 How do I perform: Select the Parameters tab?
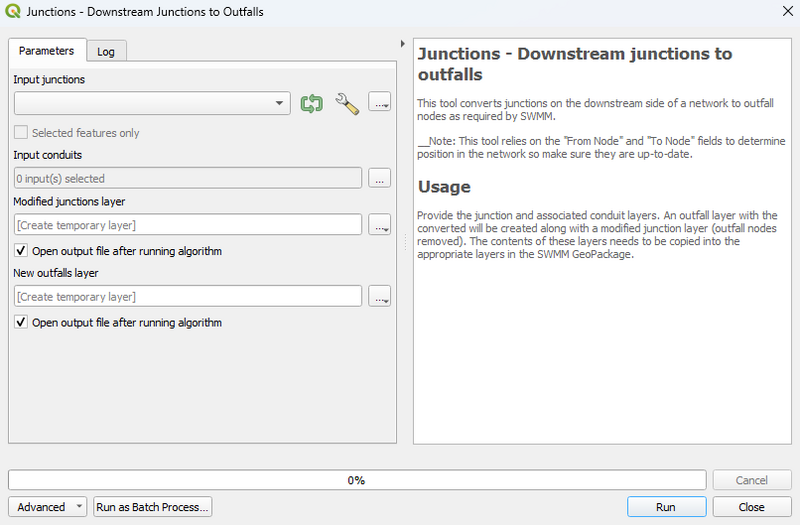pos(46,51)
